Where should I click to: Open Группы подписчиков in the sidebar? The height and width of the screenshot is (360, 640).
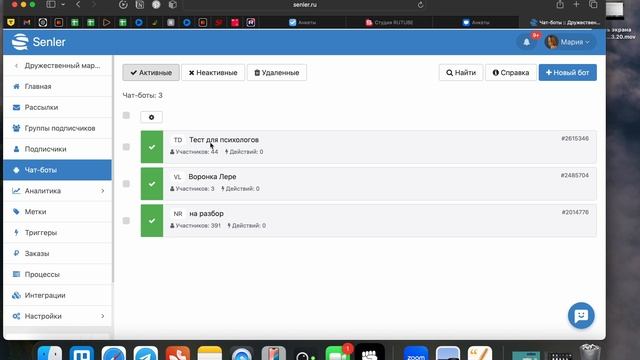click(x=57, y=128)
